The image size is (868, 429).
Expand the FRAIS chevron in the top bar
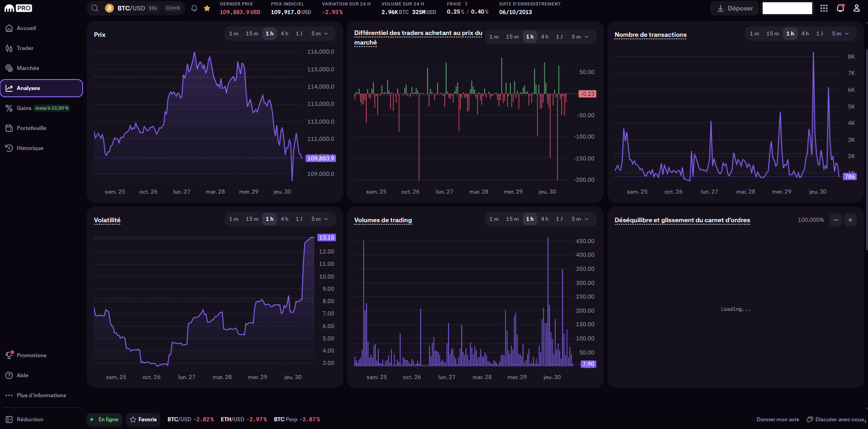pyautogui.click(x=466, y=4)
